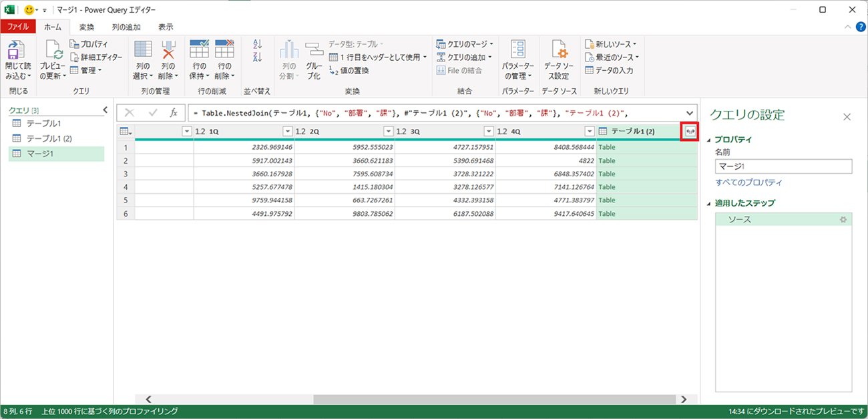Click the smiley feedback icon in title bar
The image size is (868, 419).
[29, 10]
